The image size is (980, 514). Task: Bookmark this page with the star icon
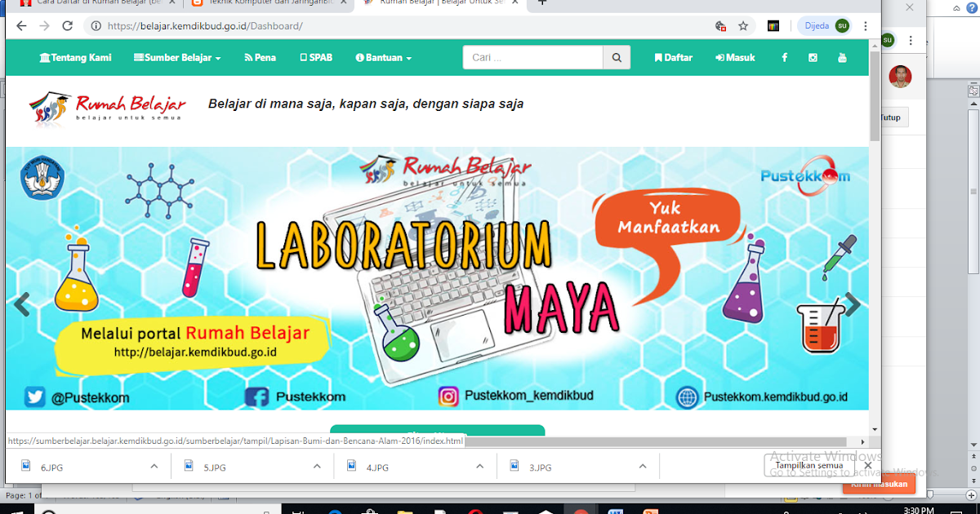(743, 26)
